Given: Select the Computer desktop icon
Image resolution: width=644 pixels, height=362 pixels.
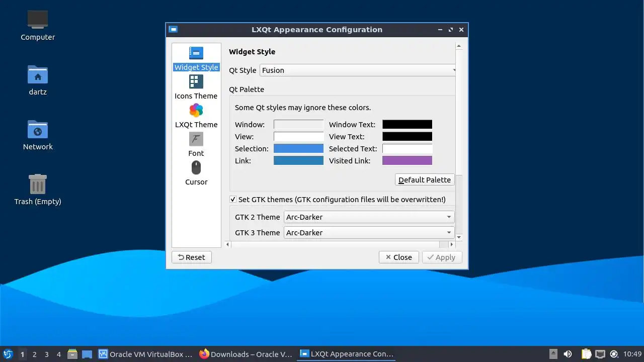Looking at the screenshot, I should (x=38, y=25).
